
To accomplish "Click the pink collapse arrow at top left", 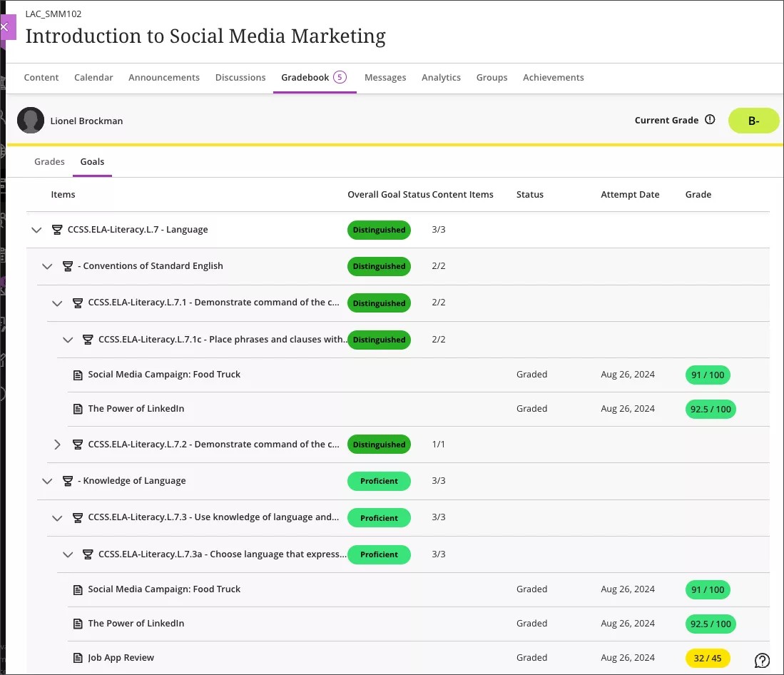I will point(5,27).
